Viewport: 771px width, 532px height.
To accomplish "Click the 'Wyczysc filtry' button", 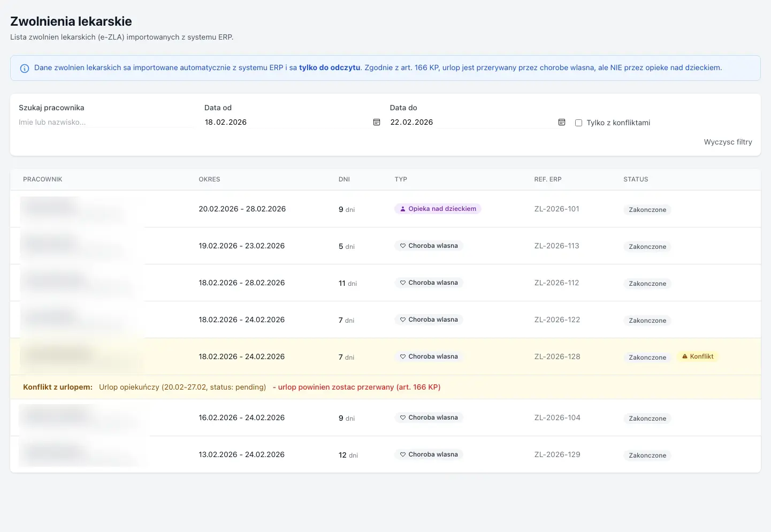I will coord(728,142).
